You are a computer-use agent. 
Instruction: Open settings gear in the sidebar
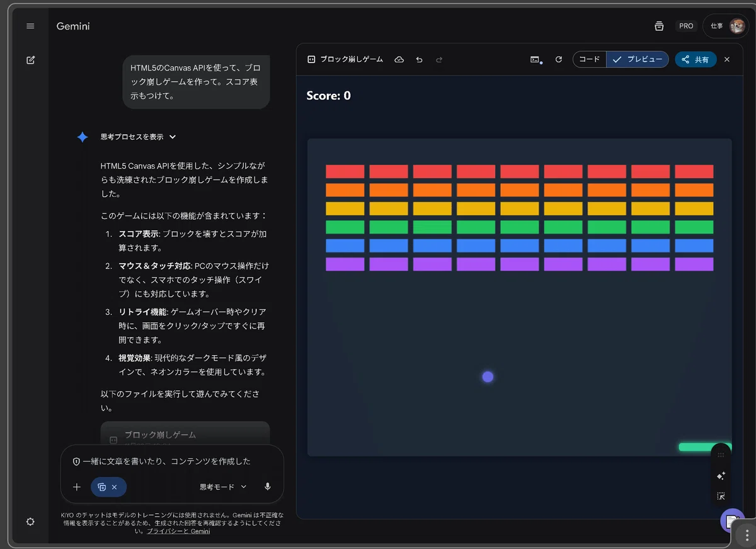[x=30, y=521]
